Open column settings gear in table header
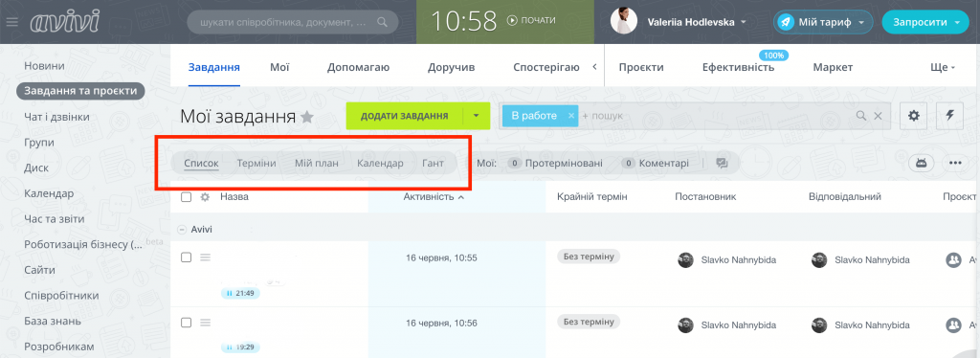 point(205,197)
